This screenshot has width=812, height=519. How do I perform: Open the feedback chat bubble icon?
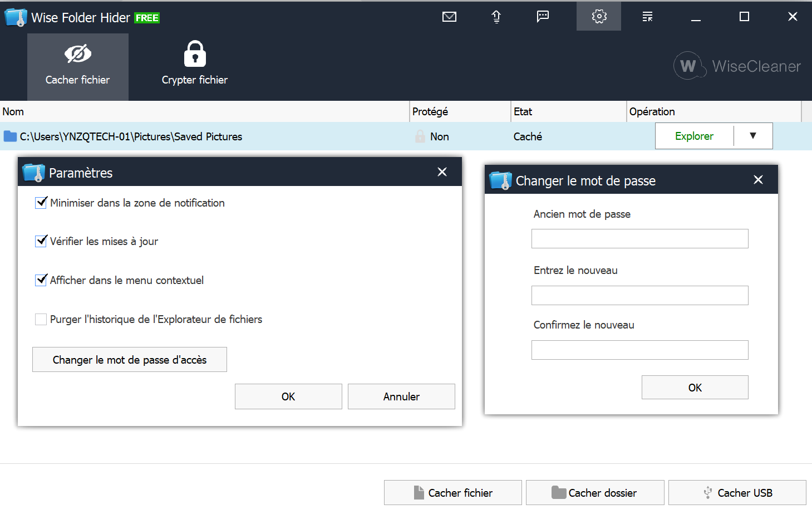pos(543,16)
